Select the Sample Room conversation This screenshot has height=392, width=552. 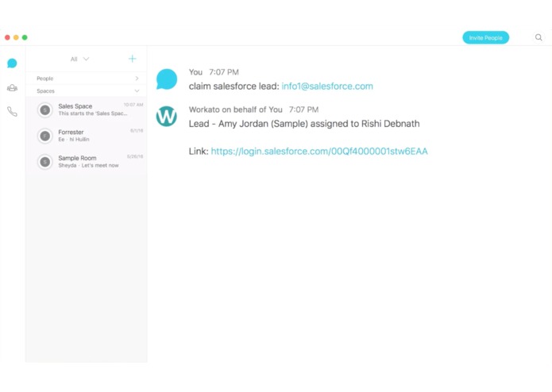pyautogui.click(x=87, y=162)
